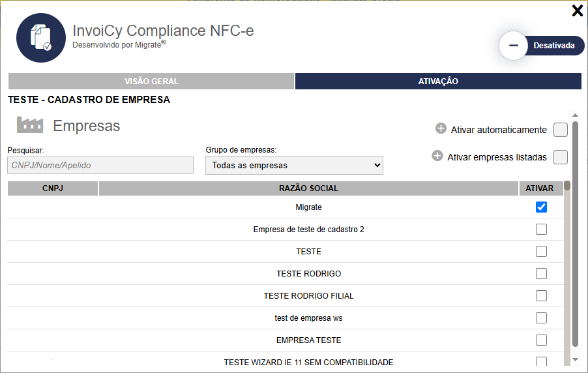Viewport: 588px width, 373px height.
Task: Click the company table's vertical scrollbar thumb
Action: [567, 186]
